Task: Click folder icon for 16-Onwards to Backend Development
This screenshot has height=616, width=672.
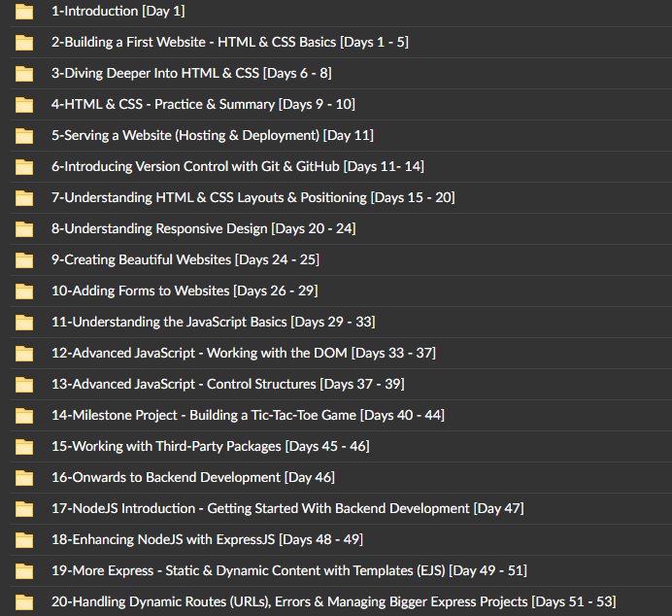Action: (24, 477)
